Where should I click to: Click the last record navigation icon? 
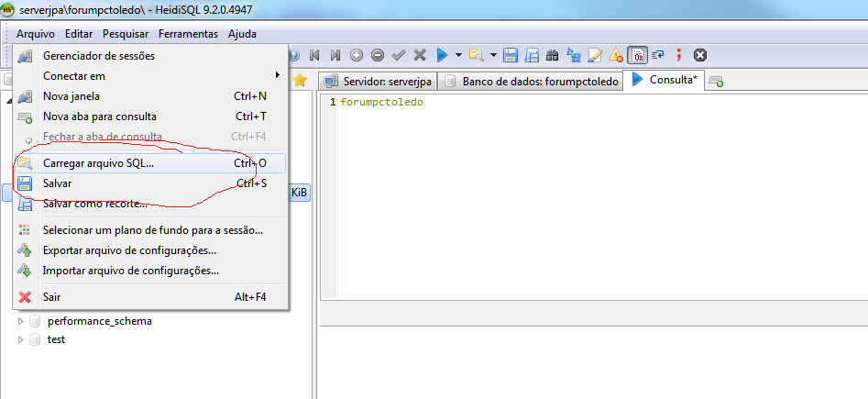point(335,55)
